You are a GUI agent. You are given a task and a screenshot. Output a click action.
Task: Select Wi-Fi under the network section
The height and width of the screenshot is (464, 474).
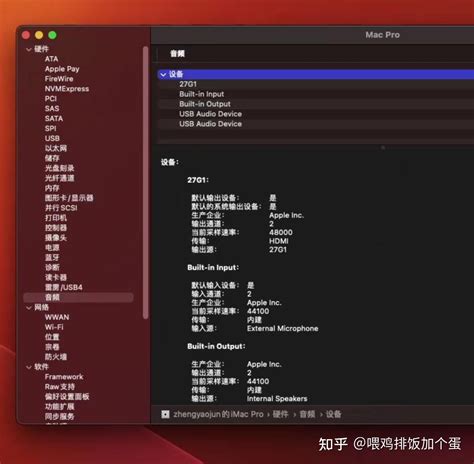tap(54, 327)
